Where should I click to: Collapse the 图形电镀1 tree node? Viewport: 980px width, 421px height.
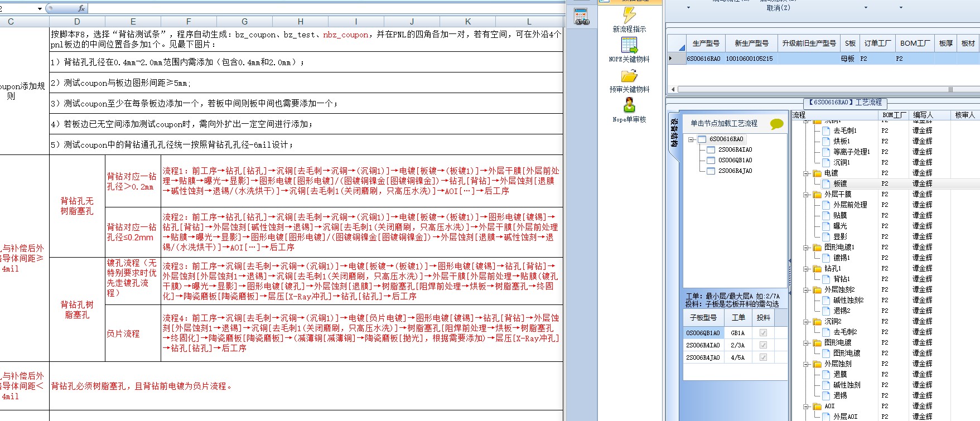(x=807, y=248)
